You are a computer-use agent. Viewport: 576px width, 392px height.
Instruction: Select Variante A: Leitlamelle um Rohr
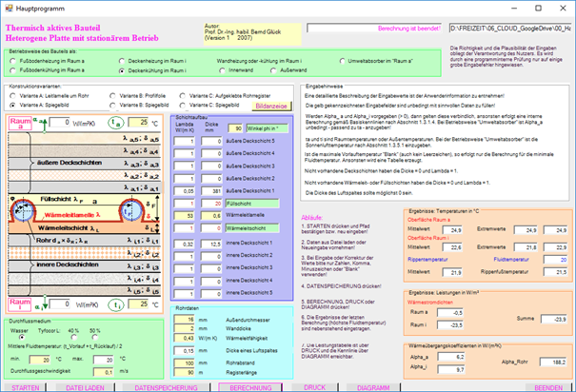(x=13, y=96)
